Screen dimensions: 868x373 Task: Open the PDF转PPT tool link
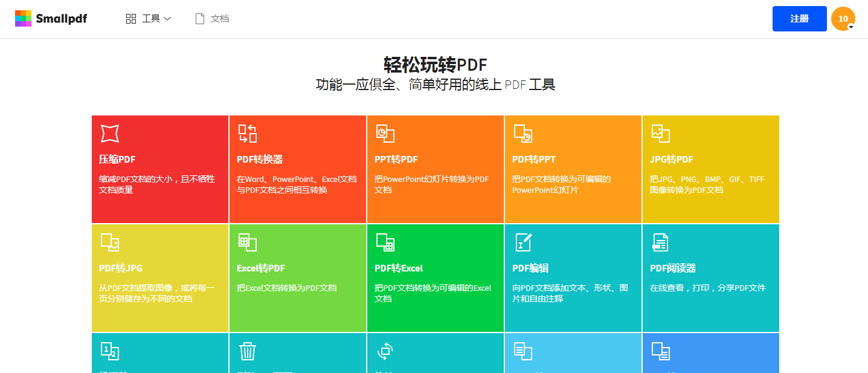533,160
